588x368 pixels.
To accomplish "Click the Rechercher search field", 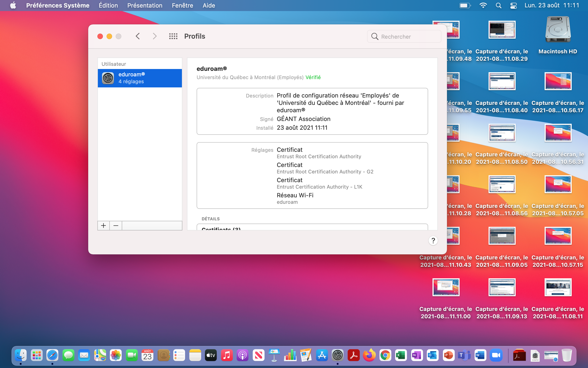I will (x=404, y=37).
